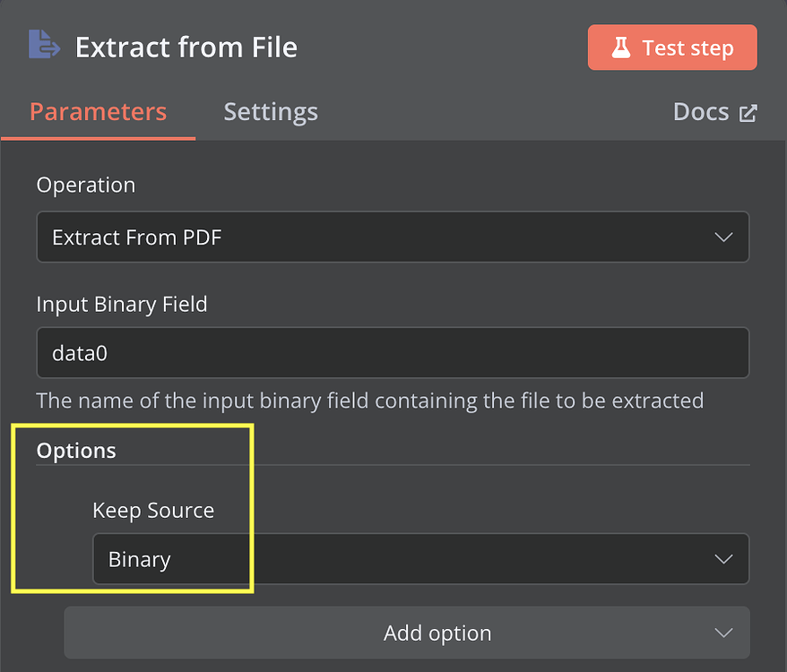This screenshot has height=672, width=787.
Task: Switch to the Settings tab
Action: click(x=270, y=111)
